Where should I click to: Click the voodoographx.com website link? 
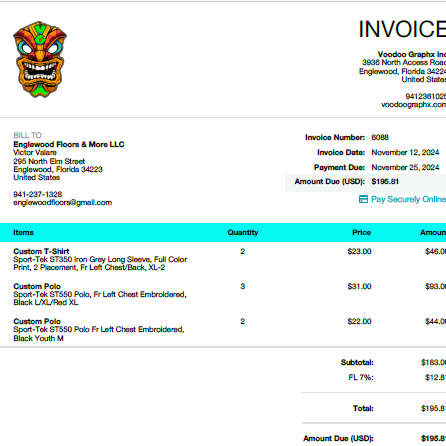[x=413, y=105]
